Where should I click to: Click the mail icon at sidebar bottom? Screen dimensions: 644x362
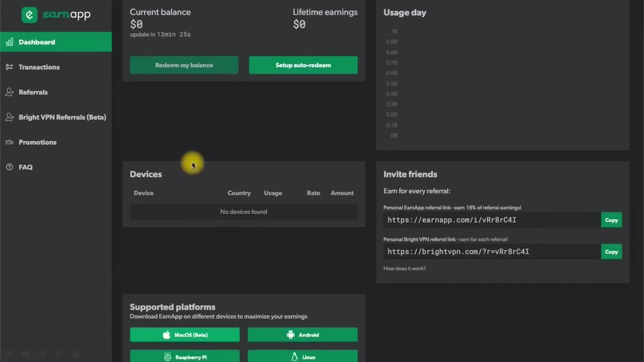click(25, 354)
